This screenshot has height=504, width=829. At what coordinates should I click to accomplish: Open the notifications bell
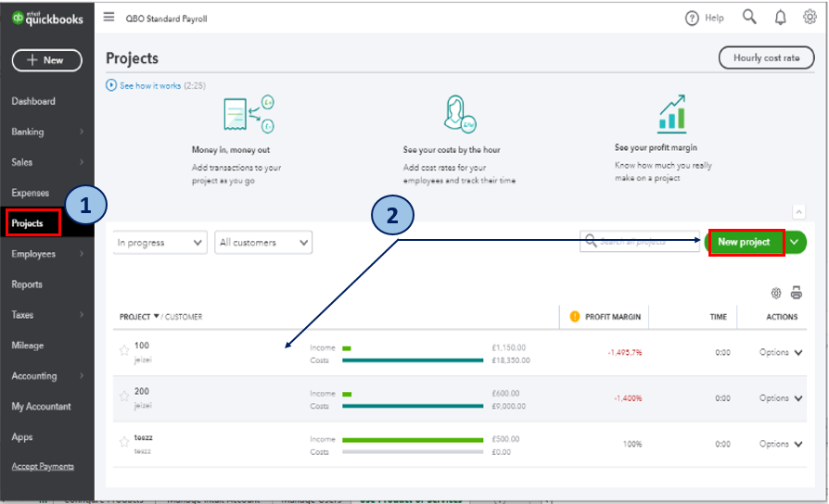point(780,18)
